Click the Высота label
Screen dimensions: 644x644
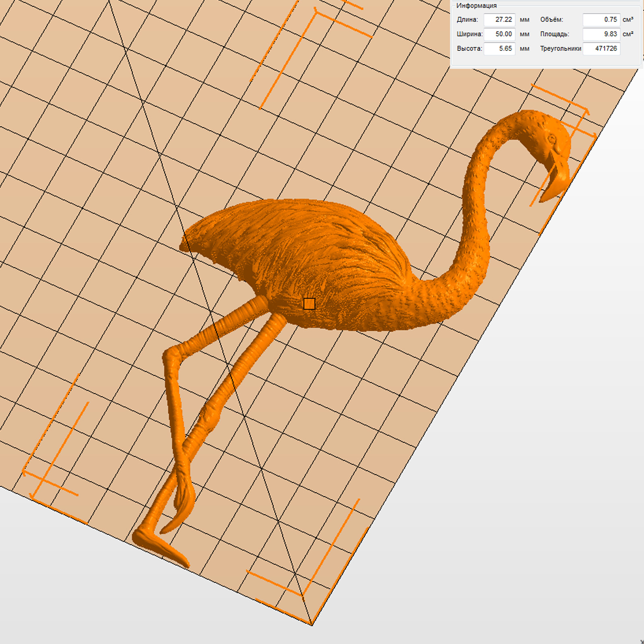(x=469, y=49)
